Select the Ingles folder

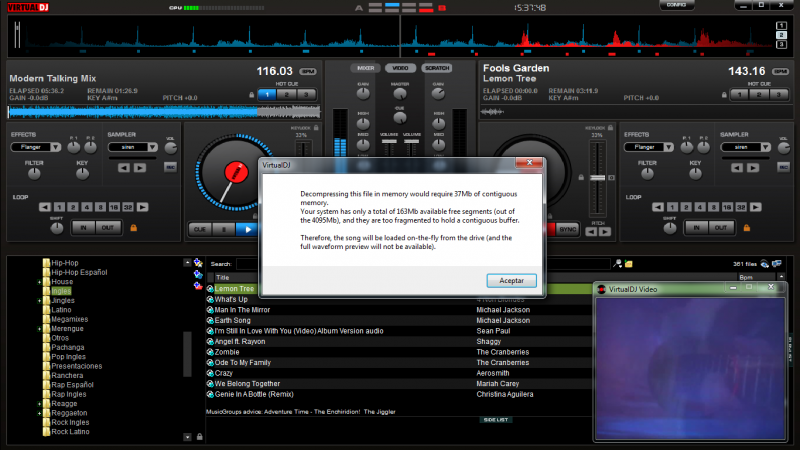coord(61,291)
